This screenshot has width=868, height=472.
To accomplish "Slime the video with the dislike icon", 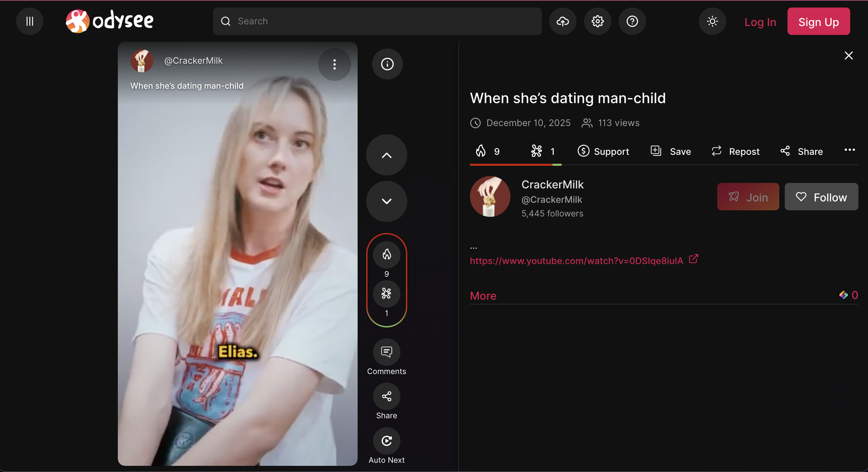I will pyautogui.click(x=386, y=294).
